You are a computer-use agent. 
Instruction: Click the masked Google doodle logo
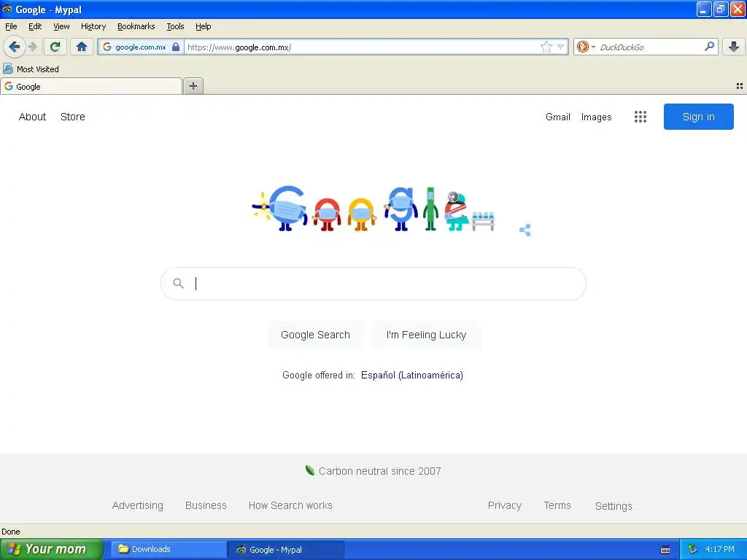(373, 209)
